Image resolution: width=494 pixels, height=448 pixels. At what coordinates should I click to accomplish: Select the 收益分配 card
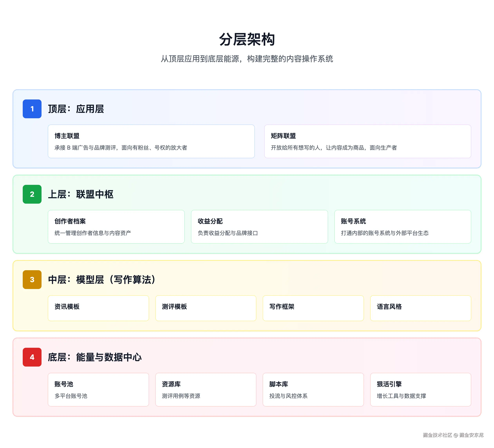[x=259, y=227]
